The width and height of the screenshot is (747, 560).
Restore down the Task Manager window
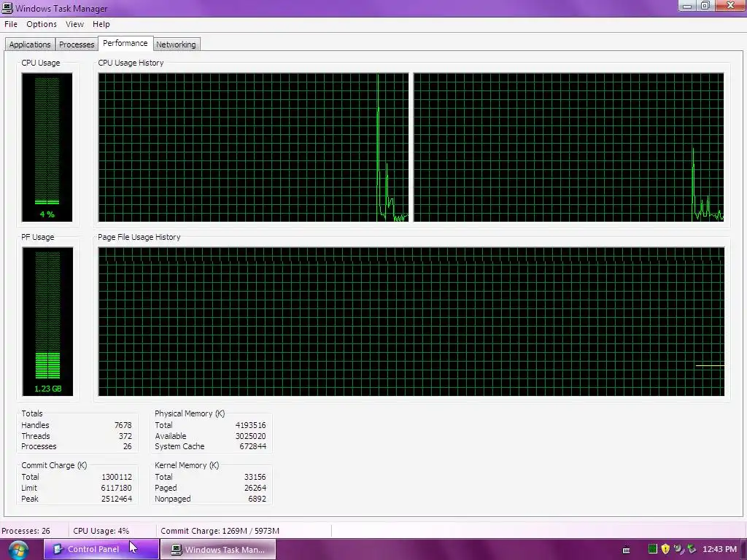(x=705, y=6)
